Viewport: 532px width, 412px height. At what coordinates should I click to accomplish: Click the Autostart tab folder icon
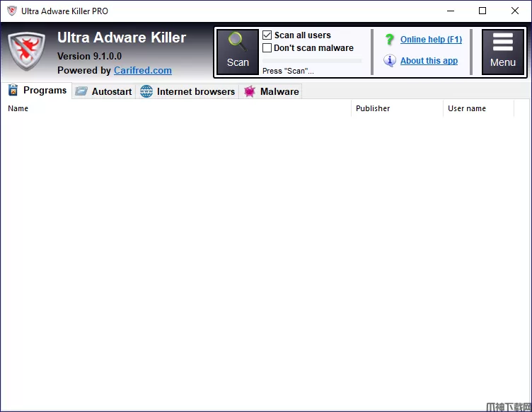coord(81,91)
